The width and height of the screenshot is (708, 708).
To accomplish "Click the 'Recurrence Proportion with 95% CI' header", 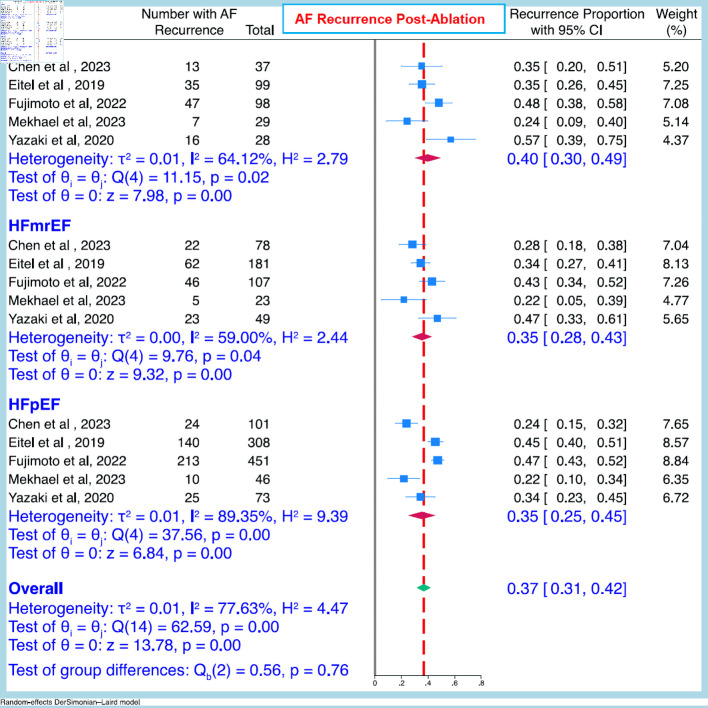I will pos(567,24).
